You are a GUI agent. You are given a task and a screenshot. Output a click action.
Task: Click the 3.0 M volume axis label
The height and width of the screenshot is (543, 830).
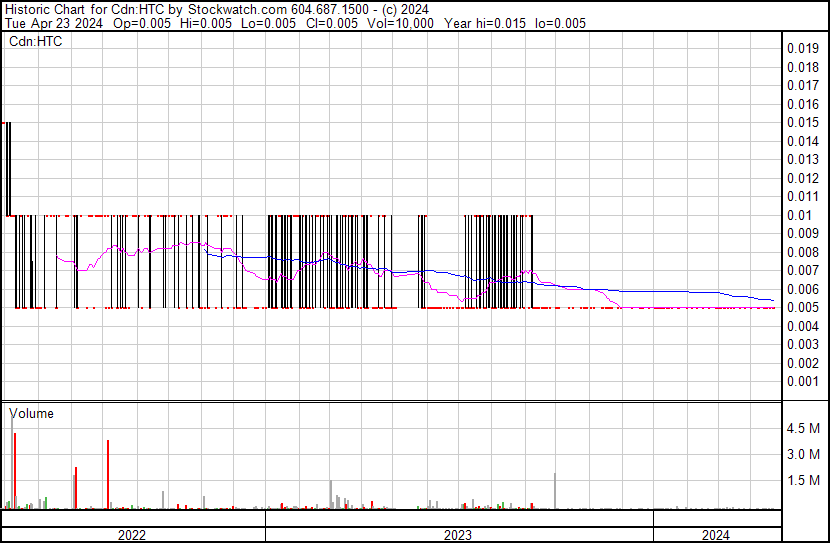coord(804,454)
